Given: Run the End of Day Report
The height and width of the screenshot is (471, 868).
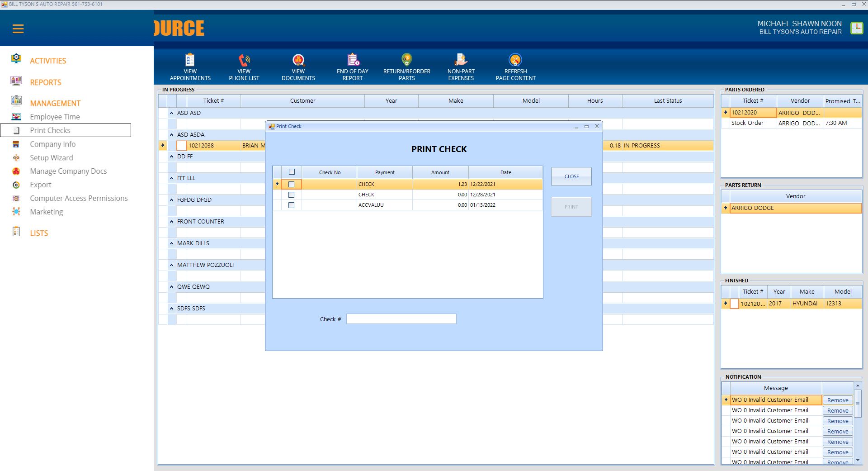Looking at the screenshot, I should pyautogui.click(x=353, y=60).
